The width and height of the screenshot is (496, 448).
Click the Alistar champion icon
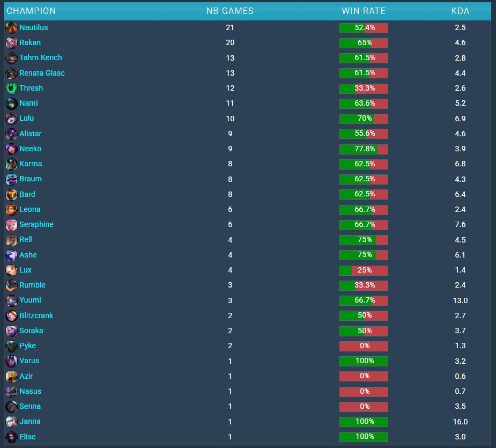pyautogui.click(x=11, y=134)
